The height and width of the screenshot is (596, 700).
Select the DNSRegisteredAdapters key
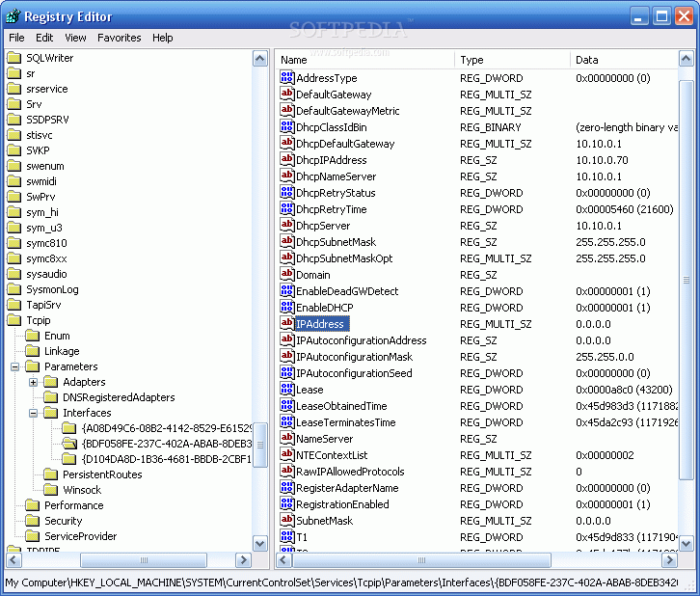coord(119,397)
